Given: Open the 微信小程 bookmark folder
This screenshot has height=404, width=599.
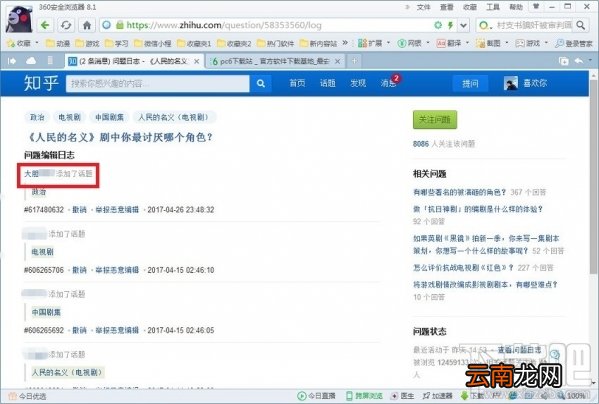Looking at the screenshot, I should pyautogui.click(x=152, y=43).
